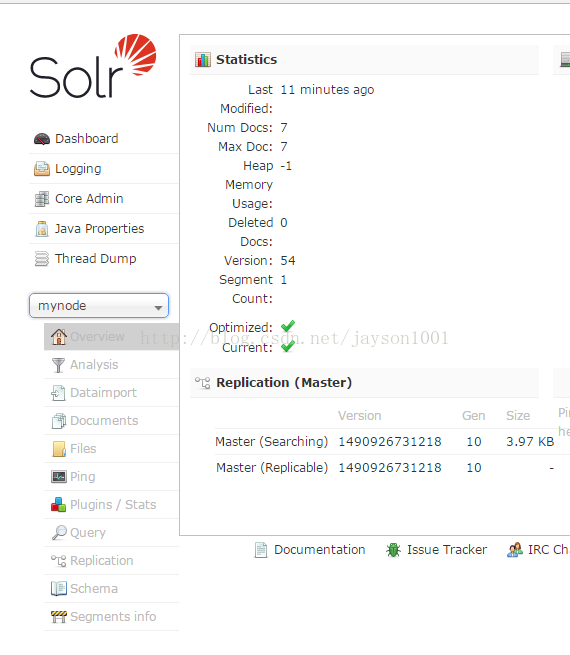Click the Analysis funnel icon
Image resolution: width=570 pixels, height=655 pixels.
(x=58, y=365)
